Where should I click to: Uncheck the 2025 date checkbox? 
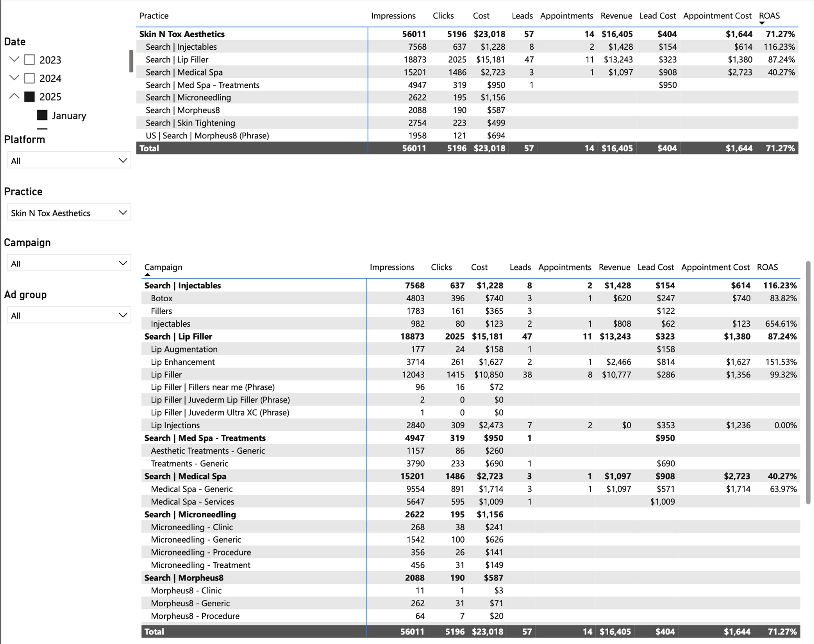click(x=30, y=97)
